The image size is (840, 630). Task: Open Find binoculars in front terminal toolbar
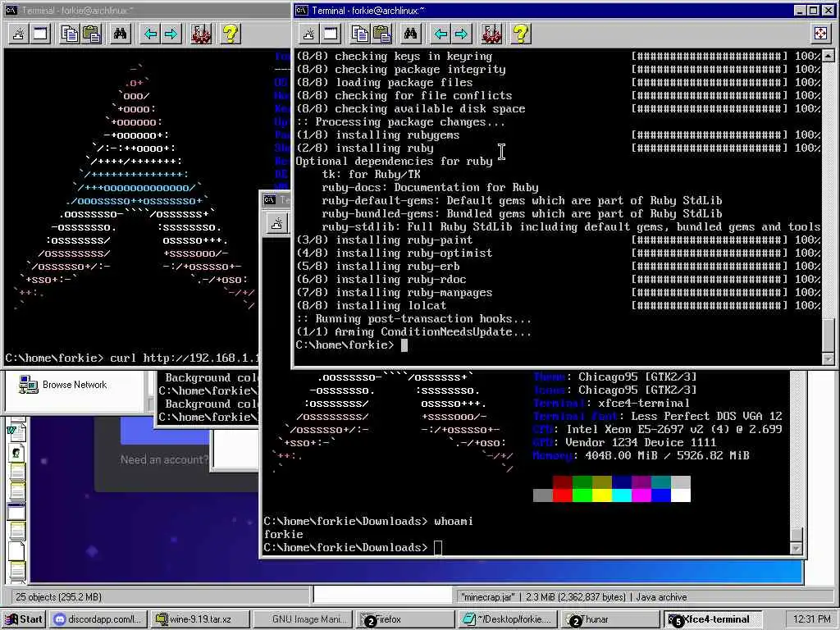point(410,34)
